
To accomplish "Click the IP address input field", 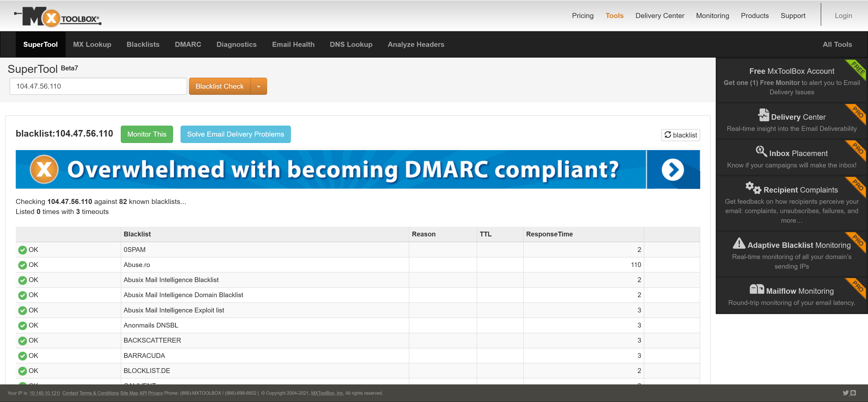I will [98, 86].
